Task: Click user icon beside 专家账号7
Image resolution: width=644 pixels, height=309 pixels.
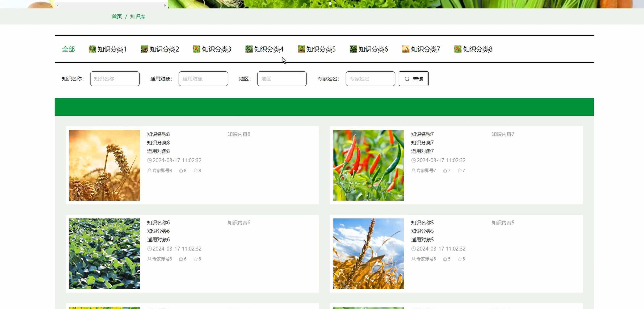Action: 413,171
